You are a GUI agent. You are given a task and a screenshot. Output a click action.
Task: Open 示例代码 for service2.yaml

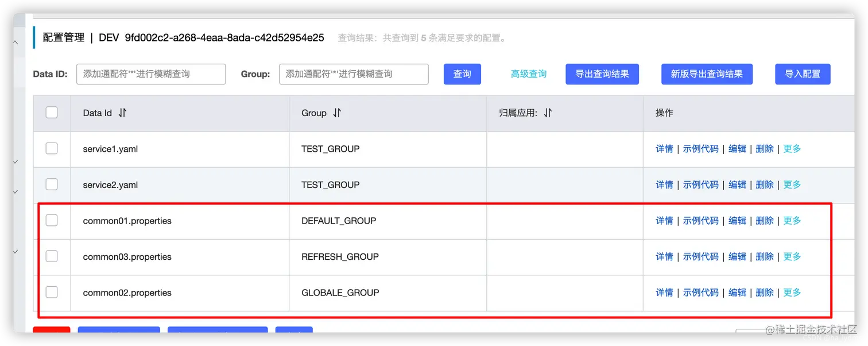pyautogui.click(x=701, y=184)
